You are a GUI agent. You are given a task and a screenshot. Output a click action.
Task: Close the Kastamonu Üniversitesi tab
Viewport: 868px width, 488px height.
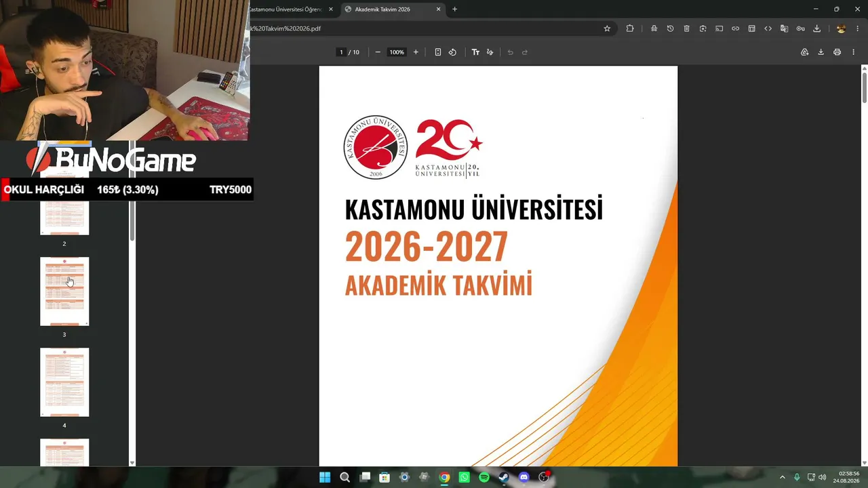(331, 9)
